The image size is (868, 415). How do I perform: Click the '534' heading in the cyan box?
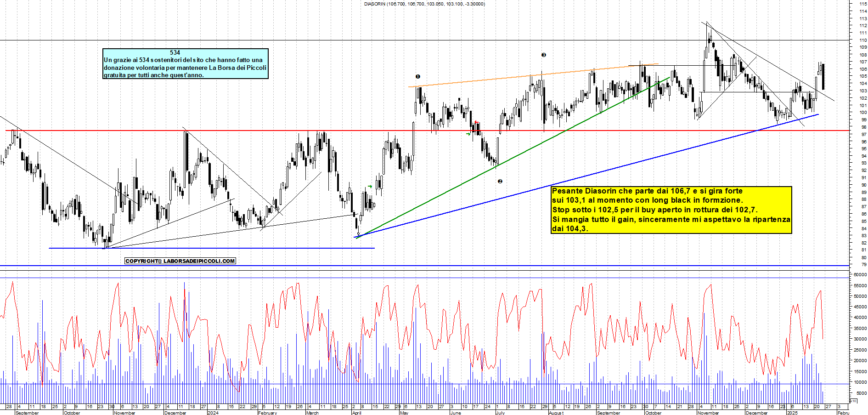click(175, 53)
